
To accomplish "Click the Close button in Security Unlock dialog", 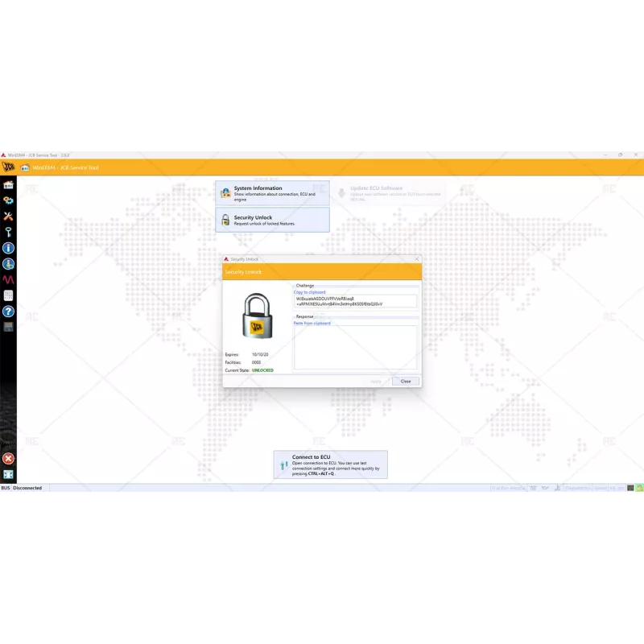I will click(405, 381).
